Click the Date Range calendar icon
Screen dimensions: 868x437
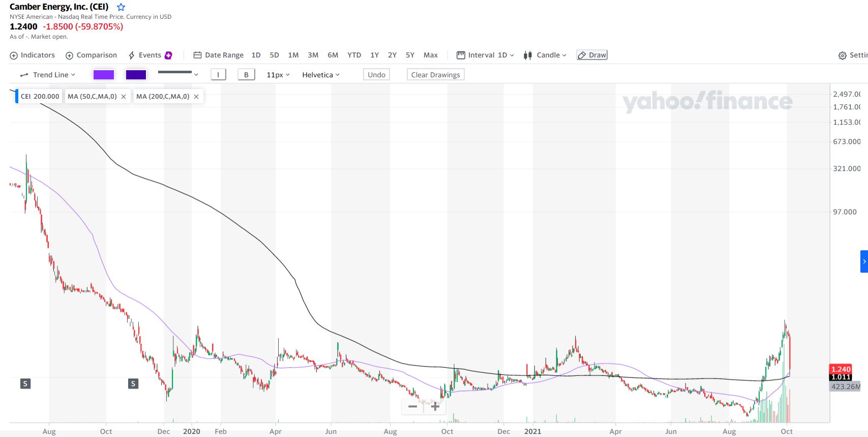pyautogui.click(x=197, y=55)
